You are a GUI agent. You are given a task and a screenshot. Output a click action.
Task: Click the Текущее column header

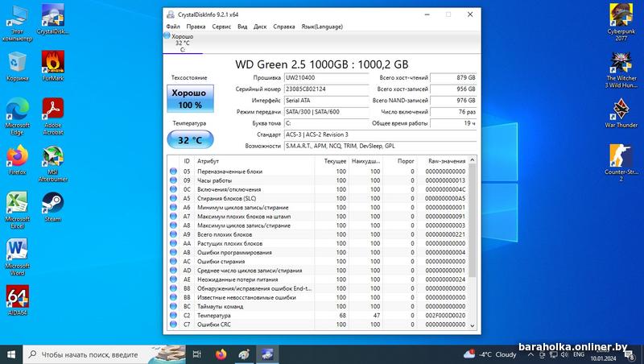tap(332, 161)
